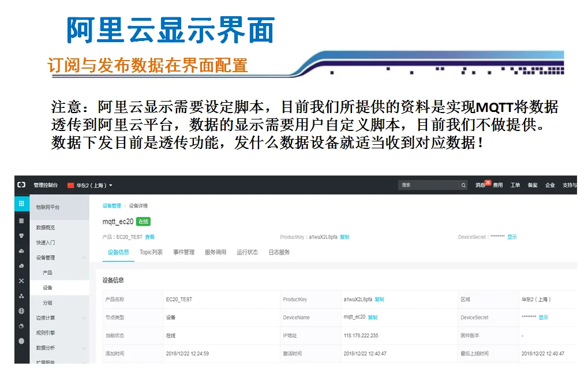This screenshot has height=374, width=588.
Task: Click the three-dot cluster icon in the sidebar
Action: (21, 296)
